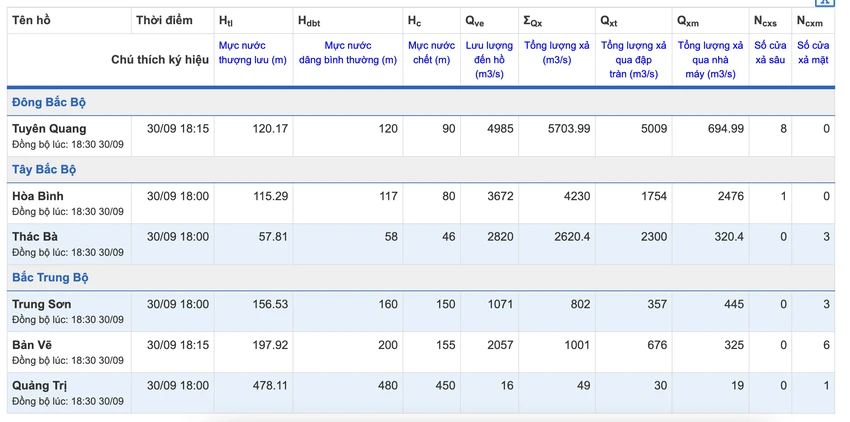Click the Tên hồ column header
Viewport: 850px width, 422px height.
pos(31,21)
